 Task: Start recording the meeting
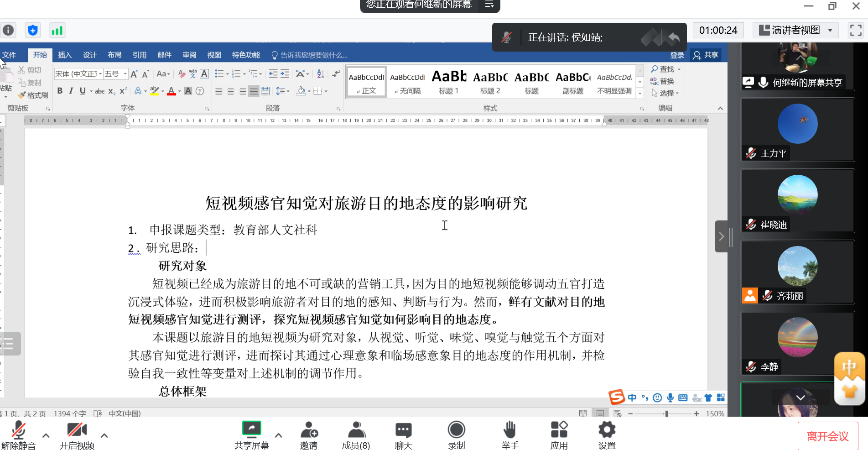[x=456, y=430]
